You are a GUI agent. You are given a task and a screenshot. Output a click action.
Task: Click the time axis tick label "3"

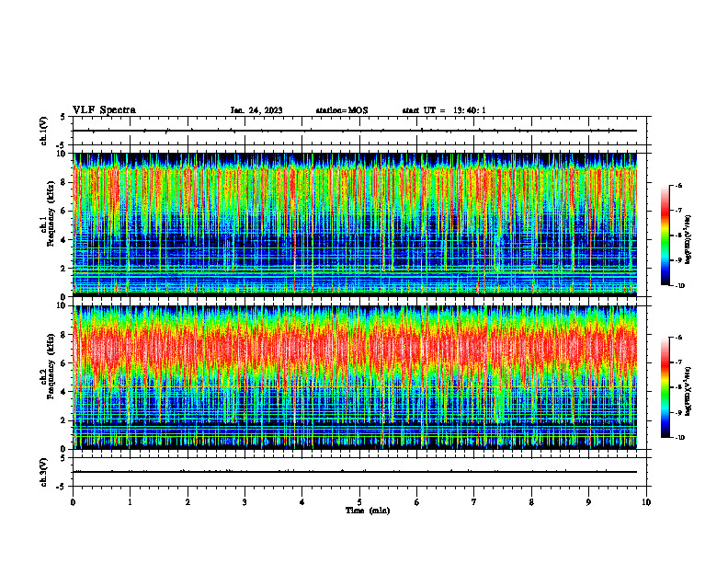pos(245,502)
